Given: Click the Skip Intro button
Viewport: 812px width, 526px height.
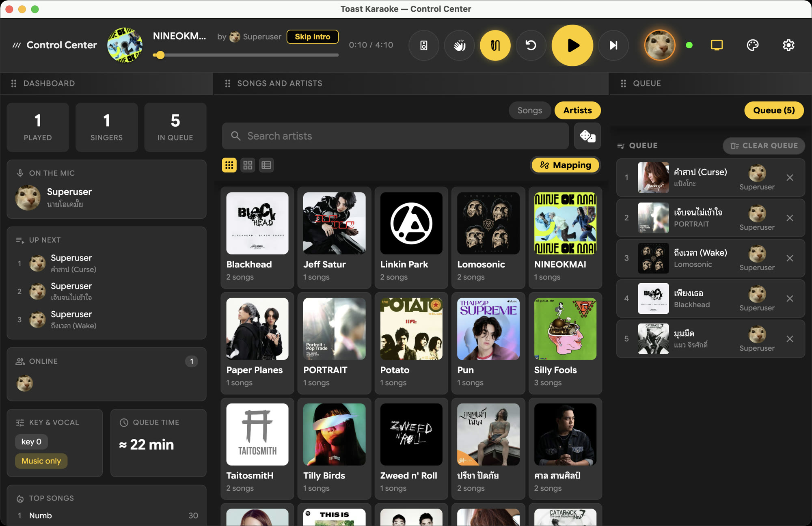Looking at the screenshot, I should [x=312, y=37].
